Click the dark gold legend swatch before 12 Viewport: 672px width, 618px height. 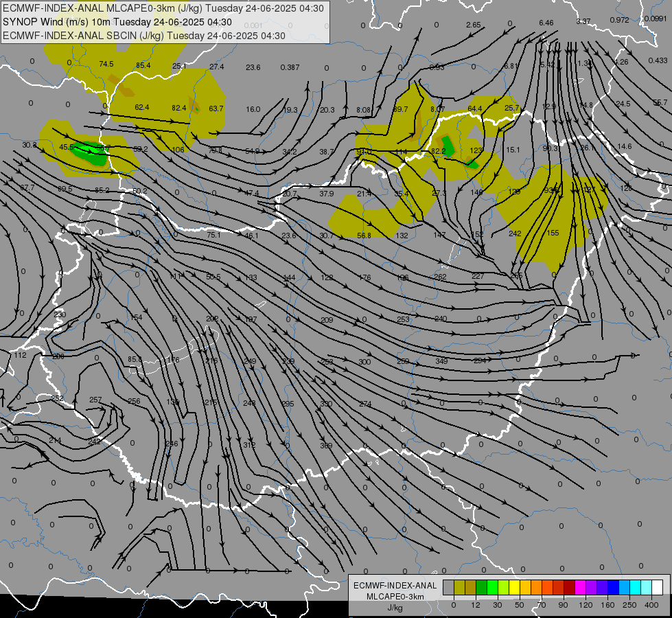(x=471, y=587)
